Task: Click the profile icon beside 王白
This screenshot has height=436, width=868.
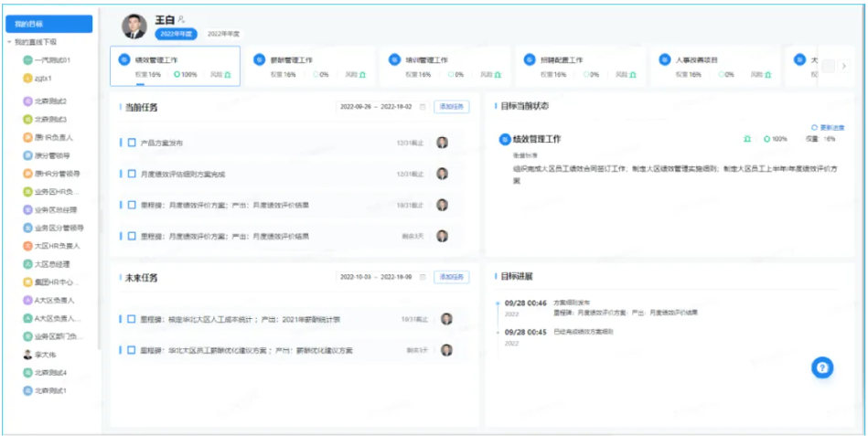Action: [182, 19]
